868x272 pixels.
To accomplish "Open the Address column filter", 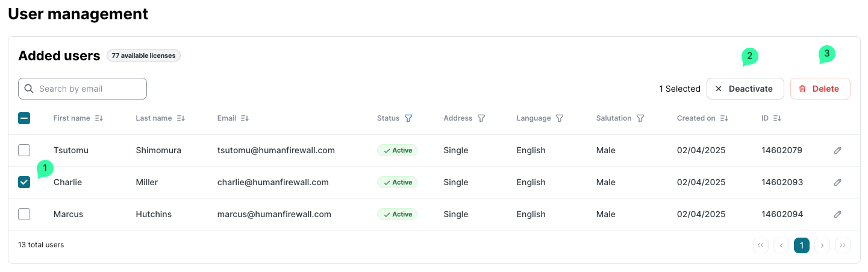I will pyautogui.click(x=481, y=119).
